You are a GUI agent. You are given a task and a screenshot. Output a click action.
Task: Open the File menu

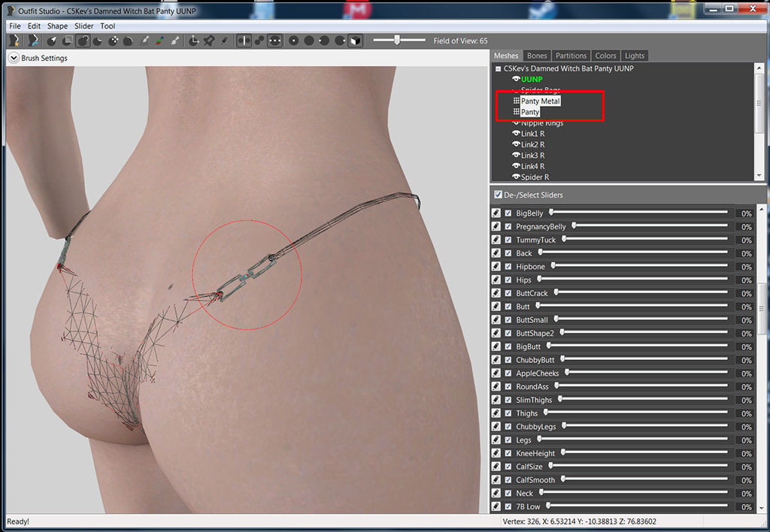tap(15, 26)
